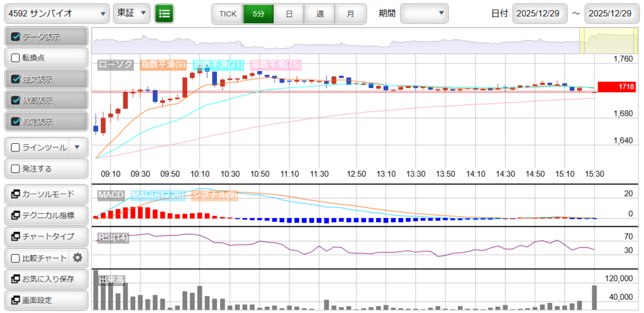644x313 pixels.
Task: Open 画面設定 screen settings
Action: pos(45,300)
